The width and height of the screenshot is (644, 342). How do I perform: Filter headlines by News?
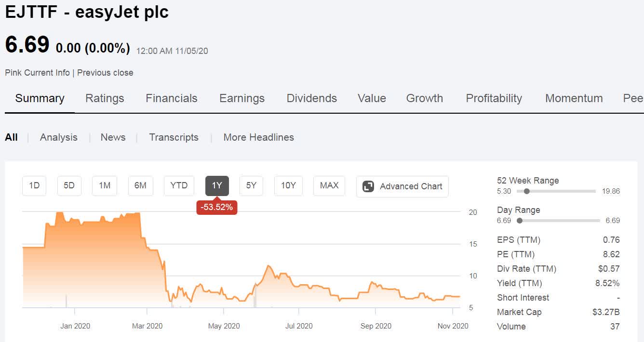pos(113,137)
